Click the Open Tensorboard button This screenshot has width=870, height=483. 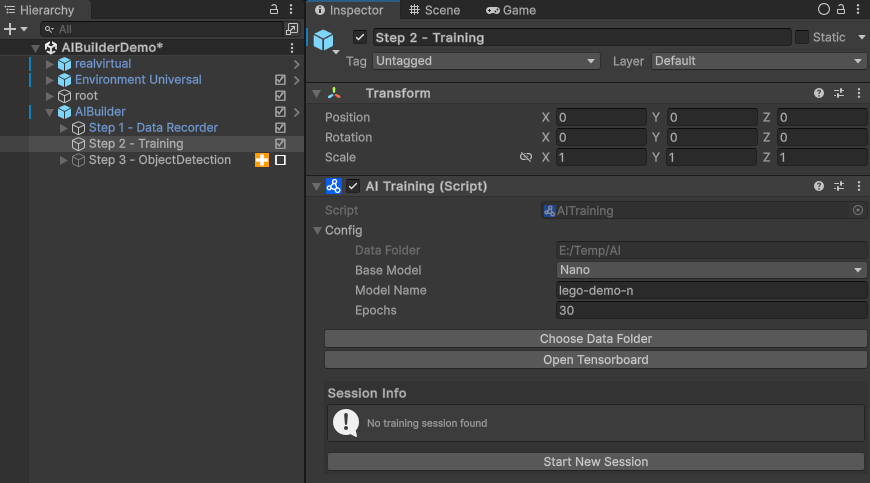pyautogui.click(x=595, y=360)
